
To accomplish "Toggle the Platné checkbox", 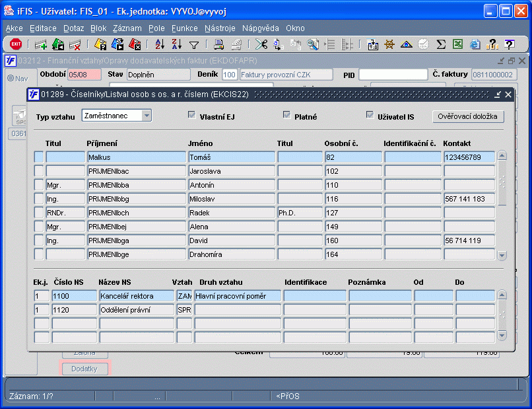I will (x=286, y=116).
